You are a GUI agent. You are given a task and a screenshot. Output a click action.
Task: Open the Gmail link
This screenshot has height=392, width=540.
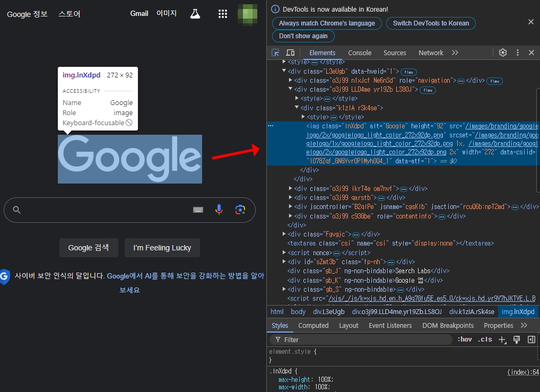pos(139,13)
